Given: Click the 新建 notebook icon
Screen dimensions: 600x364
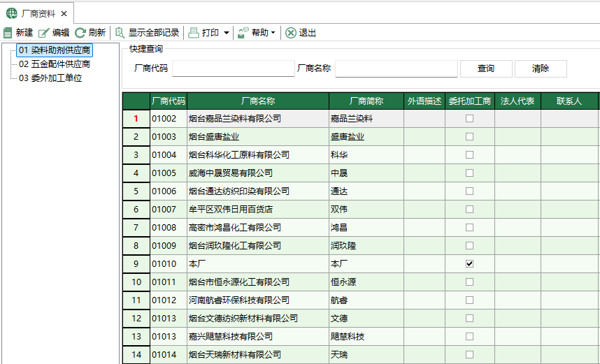Looking at the screenshot, I should 8,33.
